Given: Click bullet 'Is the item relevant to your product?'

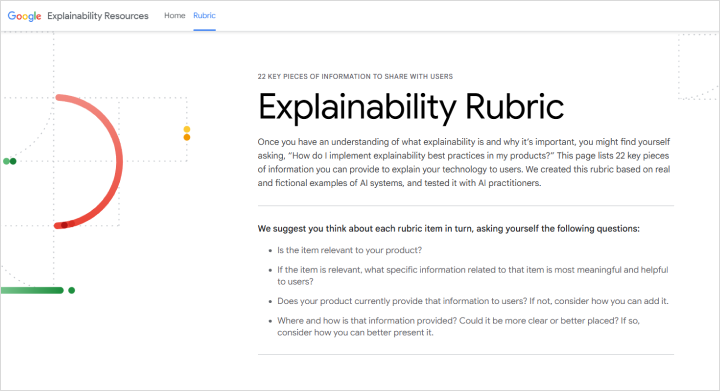Looking at the screenshot, I should coord(349,250).
